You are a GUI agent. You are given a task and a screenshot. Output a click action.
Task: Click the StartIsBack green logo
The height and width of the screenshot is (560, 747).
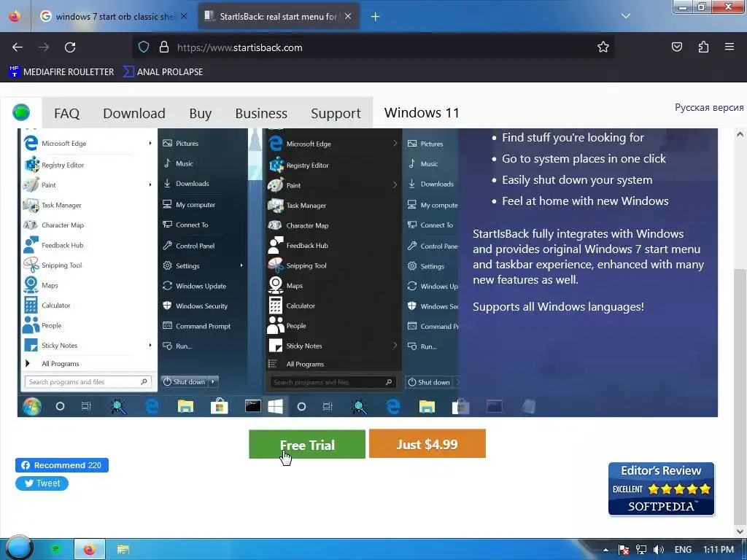(21, 113)
